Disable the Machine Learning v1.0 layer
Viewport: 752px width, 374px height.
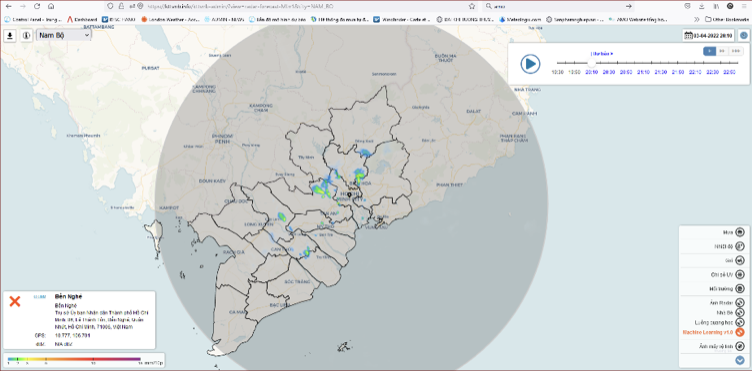tap(740, 332)
